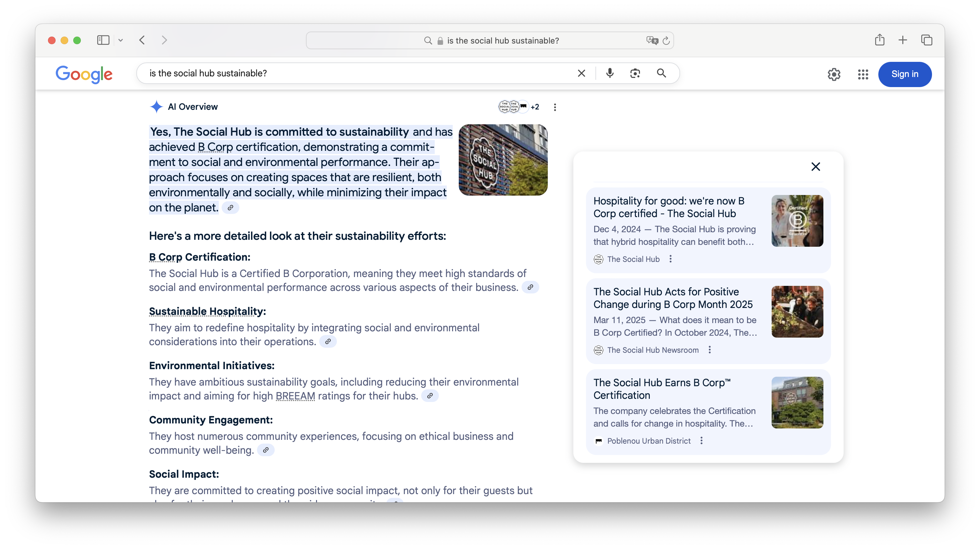The height and width of the screenshot is (549, 980).
Task: Open the page translate icon in address bar
Action: click(x=652, y=40)
